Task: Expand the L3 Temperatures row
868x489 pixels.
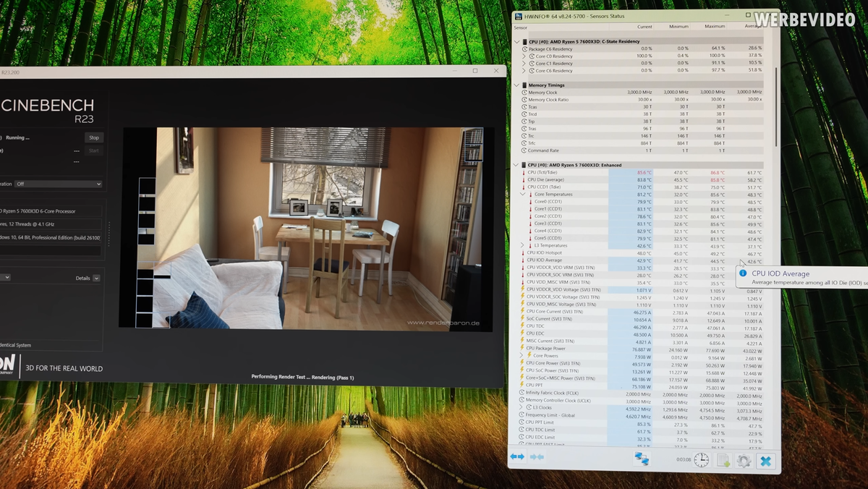Action: 523,246
